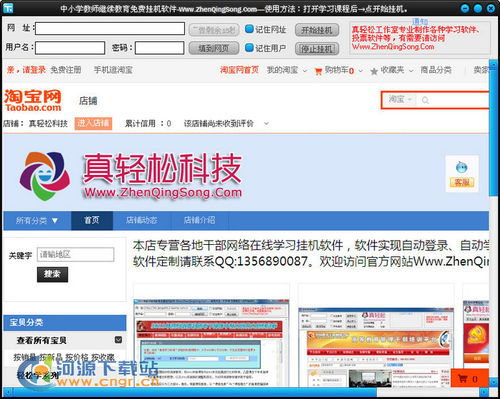Open the orange cart widget at bottom right
This screenshot has height=399, width=500.
tap(469, 378)
